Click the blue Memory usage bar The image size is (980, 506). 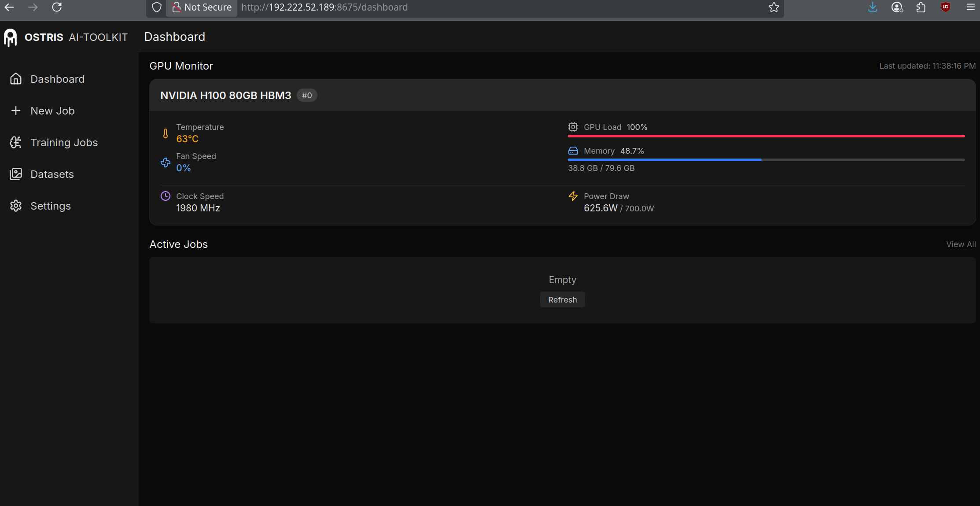pyautogui.click(x=664, y=160)
